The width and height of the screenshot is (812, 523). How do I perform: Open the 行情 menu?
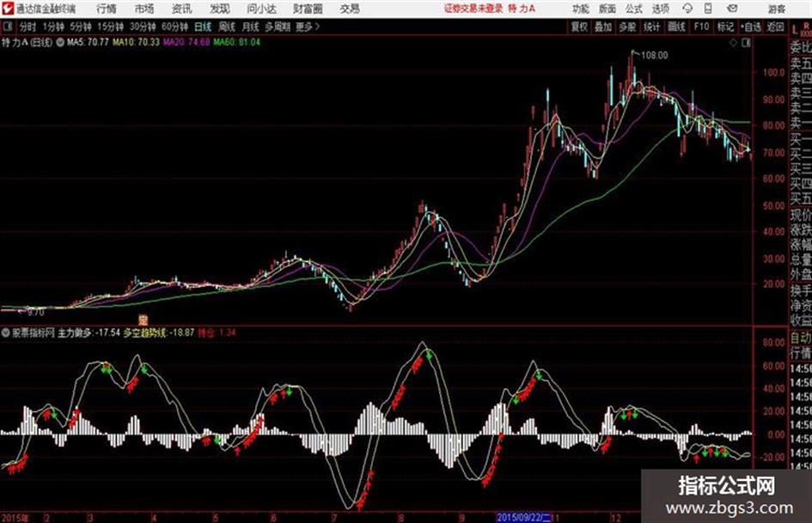[x=107, y=9]
